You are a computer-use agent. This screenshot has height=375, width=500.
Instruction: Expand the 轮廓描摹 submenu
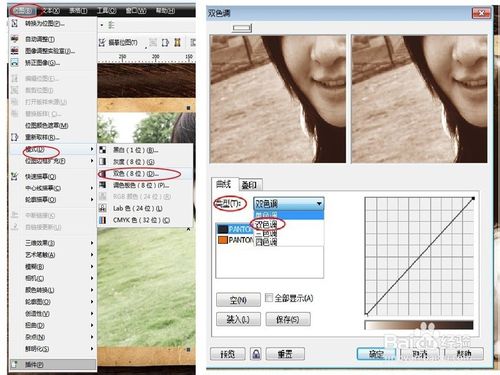coord(52,200)
